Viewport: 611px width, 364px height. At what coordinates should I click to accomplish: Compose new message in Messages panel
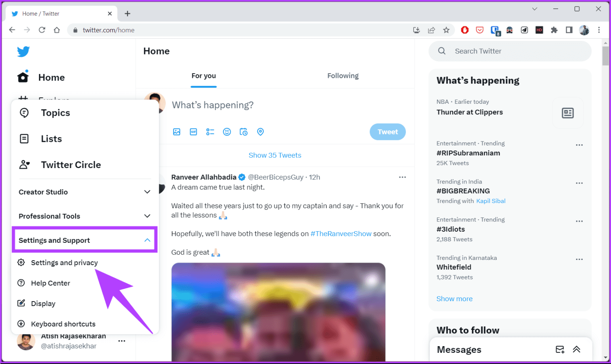coord(560,350)
